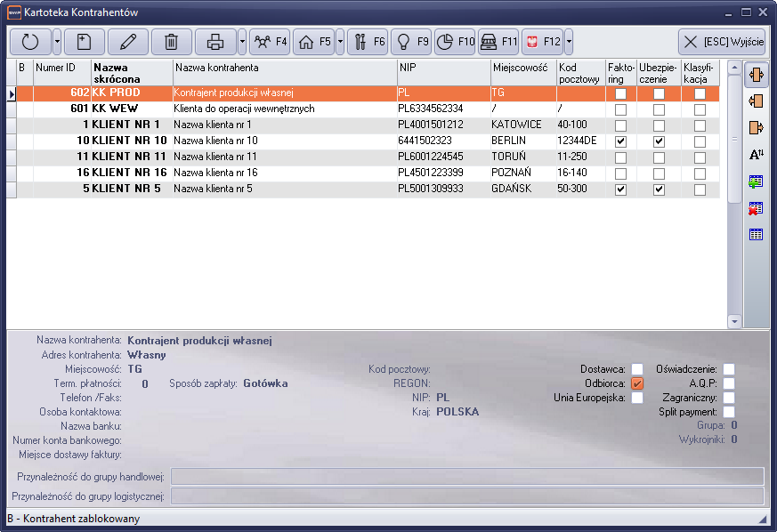
Task: Click the red X table icon in sidebar
Action: tap(757, 208)
